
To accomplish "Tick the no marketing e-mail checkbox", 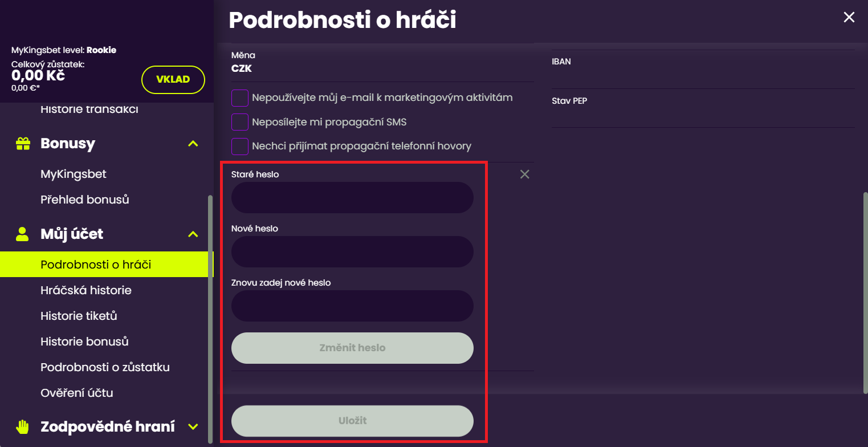I will coord(240,98).
